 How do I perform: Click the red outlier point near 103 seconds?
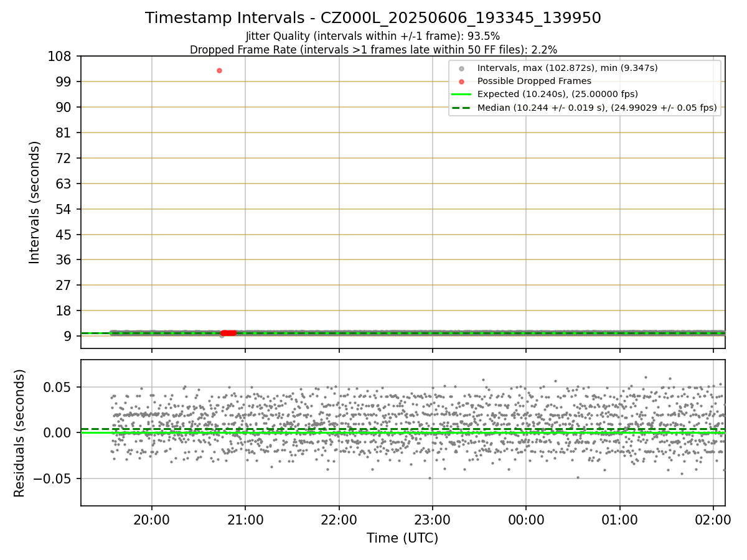pos(219,70)
